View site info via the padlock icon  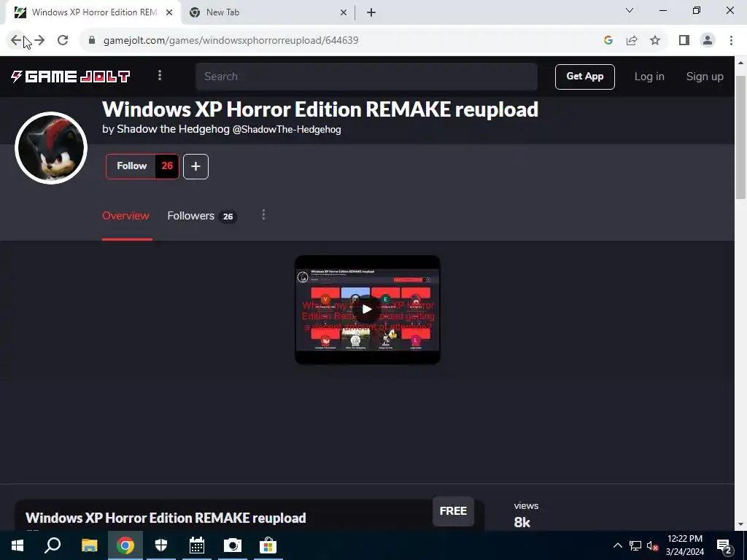(x=92, y=41)
